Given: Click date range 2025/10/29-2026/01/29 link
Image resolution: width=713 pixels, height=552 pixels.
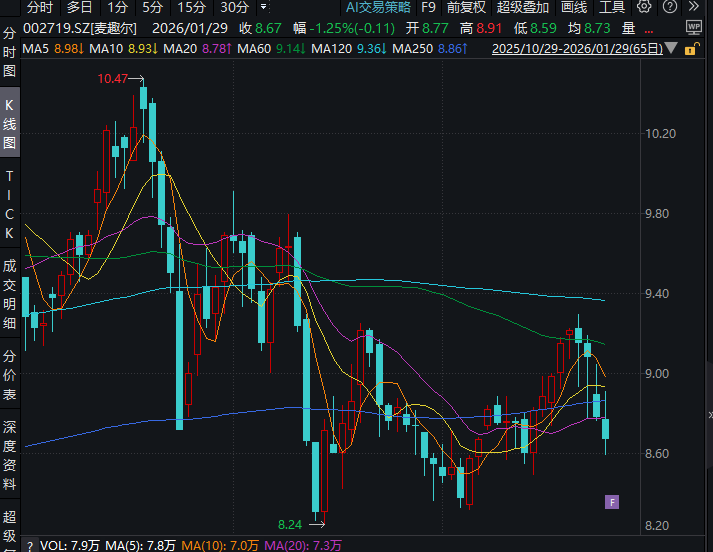Looking at the screenshot, I should point(577,49).
